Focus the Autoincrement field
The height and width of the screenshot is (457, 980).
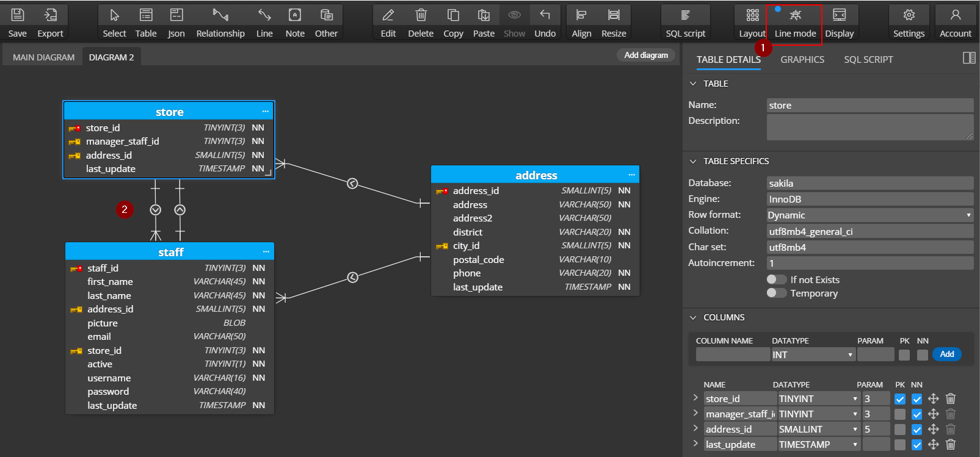point(870,263)
